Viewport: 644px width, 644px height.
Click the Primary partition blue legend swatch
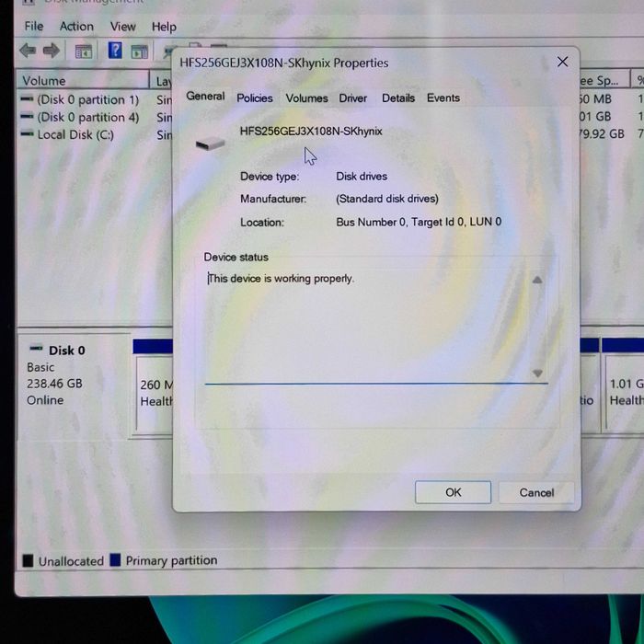[115, 559]
